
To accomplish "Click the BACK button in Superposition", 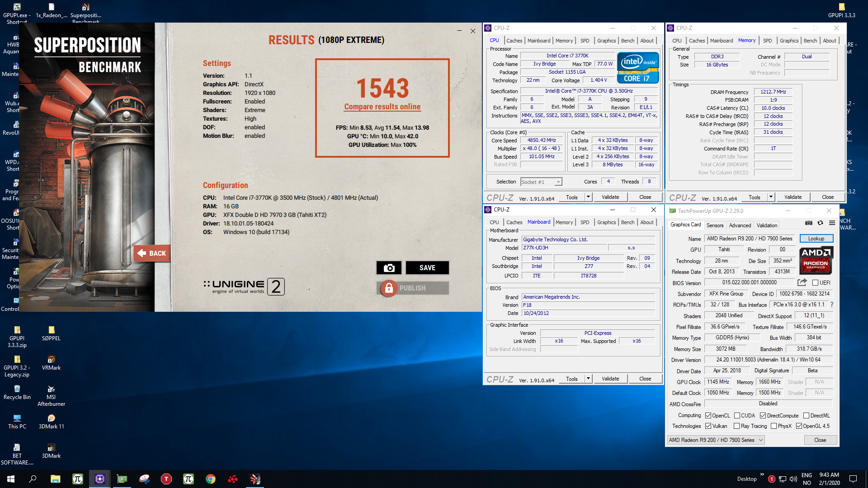I will point(151,253).
